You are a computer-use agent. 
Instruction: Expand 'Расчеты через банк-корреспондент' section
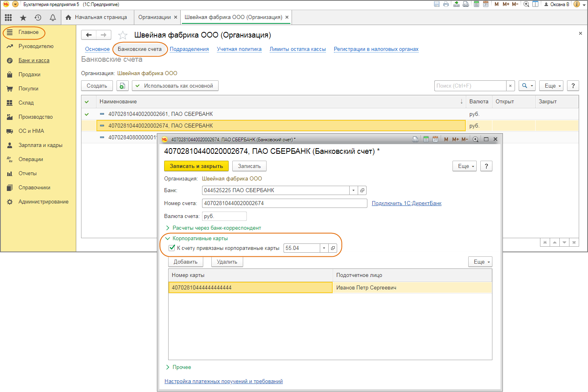(x=217, y=228)
